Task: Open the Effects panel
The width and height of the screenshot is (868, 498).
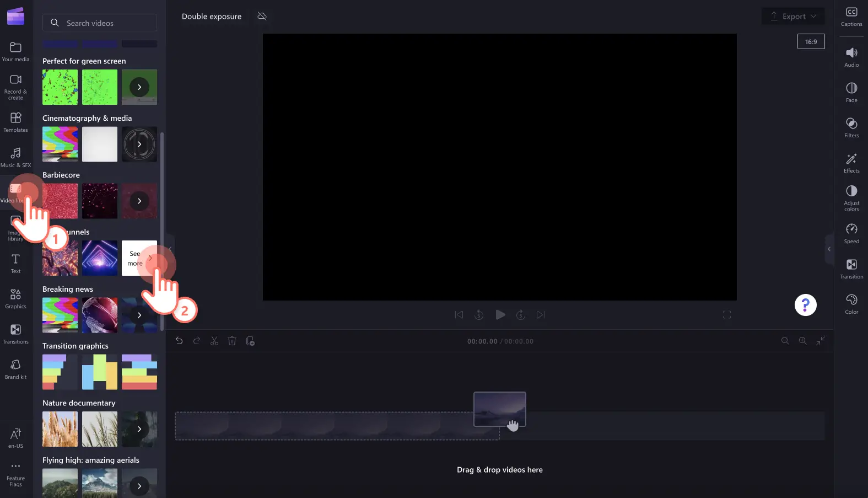Action: pyautogui.click(x=851, y=163)
